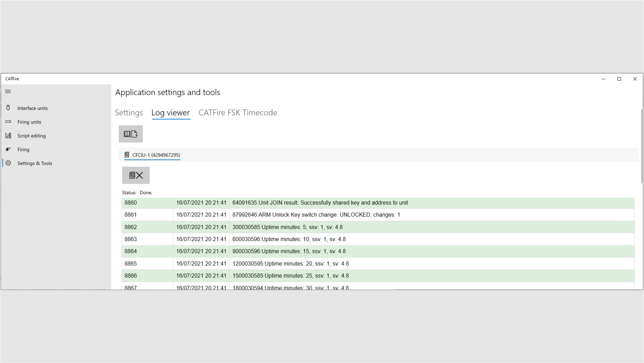Click the Settings & Tools gear icon
644x363 pixels.
pyautogui.click(x=8, y=163)
